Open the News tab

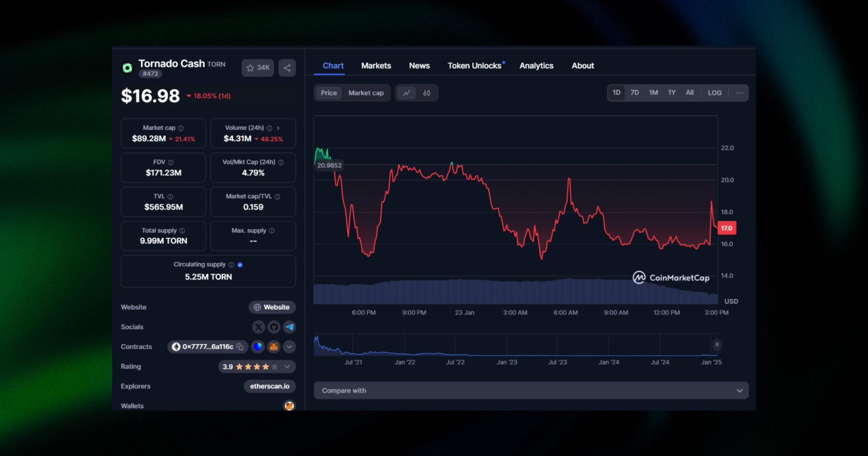click(x=420, y=66)
